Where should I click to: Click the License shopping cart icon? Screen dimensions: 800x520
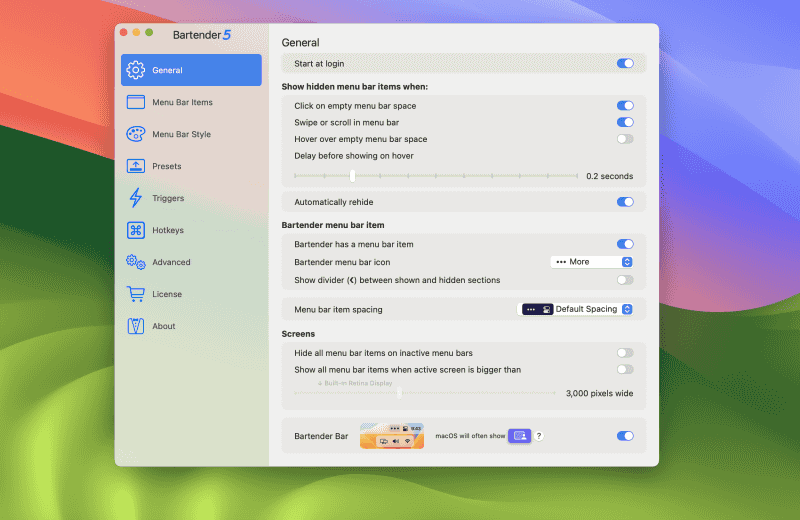(136, 294)
